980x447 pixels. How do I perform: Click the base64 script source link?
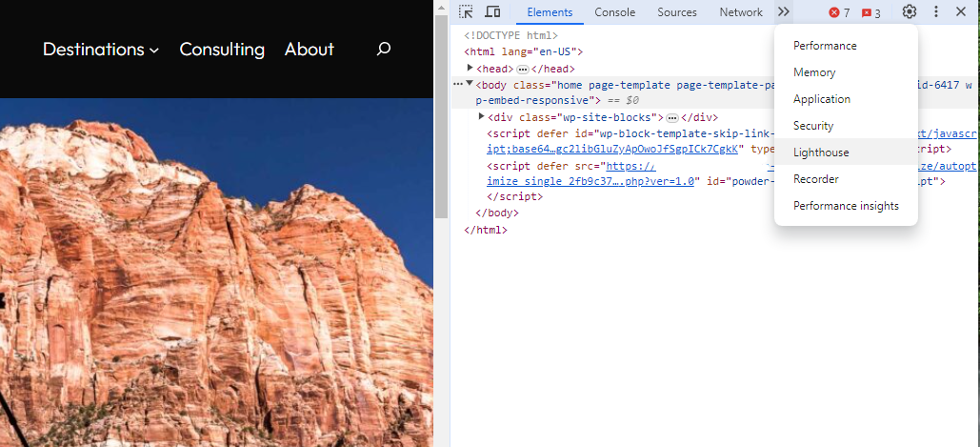[613, 150]
